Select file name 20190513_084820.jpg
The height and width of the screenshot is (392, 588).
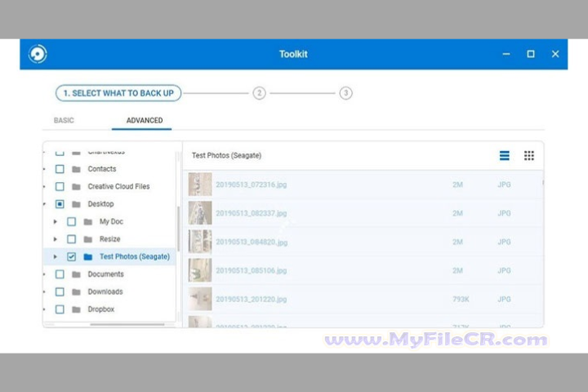pos(252,243)
